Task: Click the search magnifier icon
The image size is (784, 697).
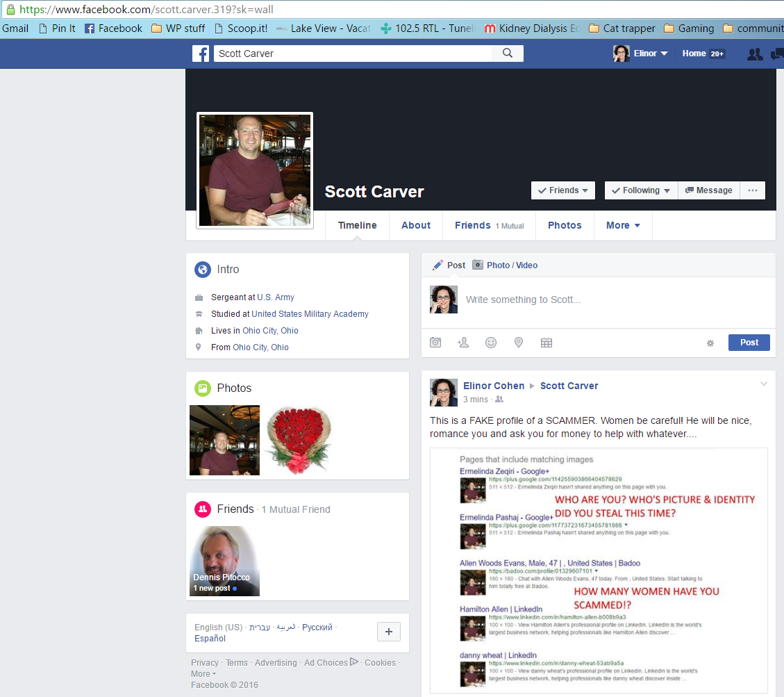Action: [x=508, y=53]
